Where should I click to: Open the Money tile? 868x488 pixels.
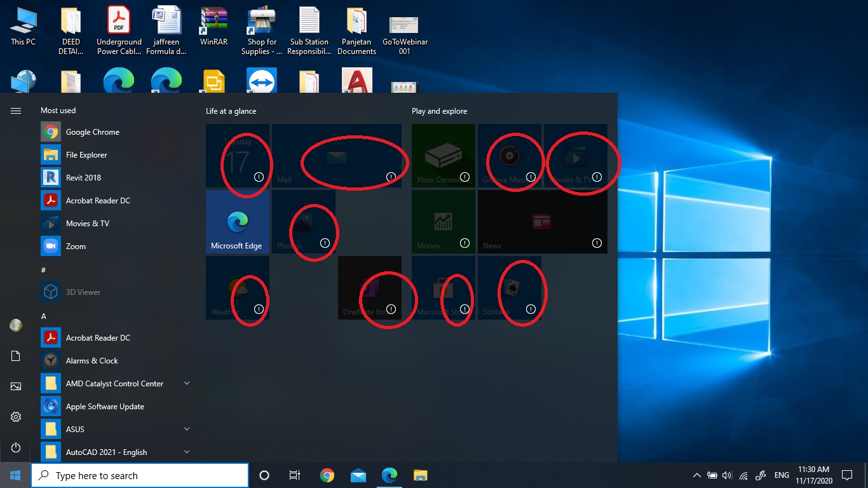coord(443,221)
